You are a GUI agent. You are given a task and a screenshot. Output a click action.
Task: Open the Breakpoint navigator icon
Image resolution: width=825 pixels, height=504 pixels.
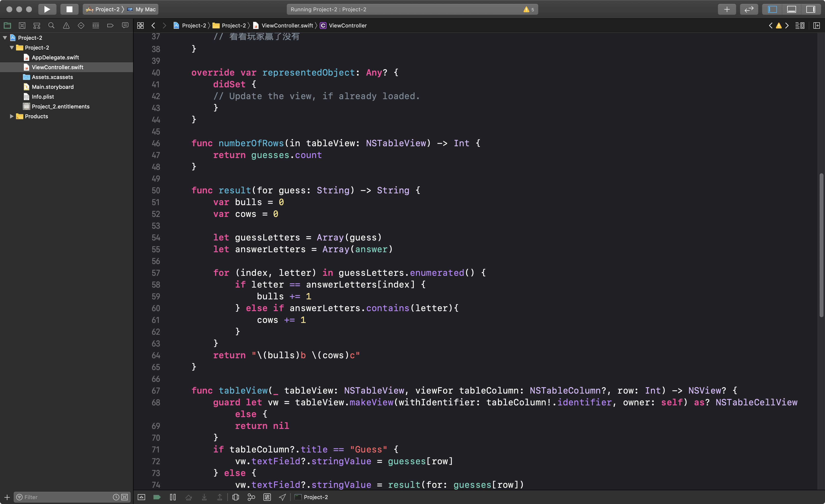click(x=110, y=26)
